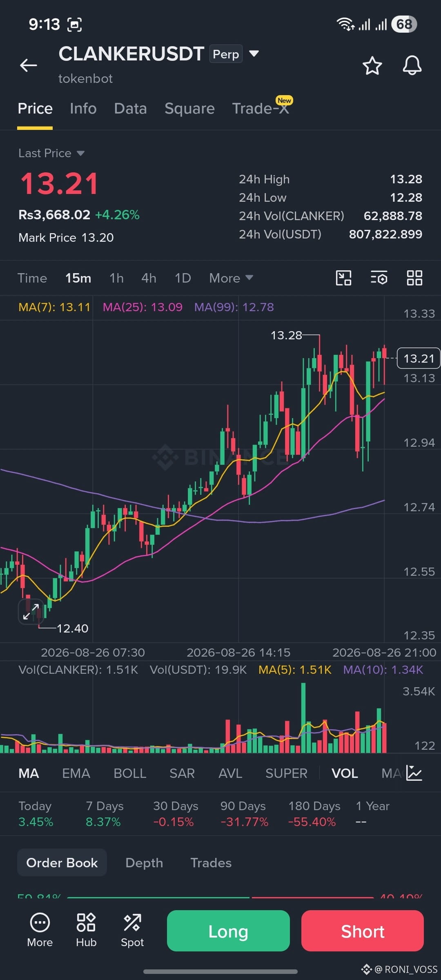This screenshot has height=980, width=441.
Task: Tap the 90 Days -31.77% performance
Action: point(244,813)
